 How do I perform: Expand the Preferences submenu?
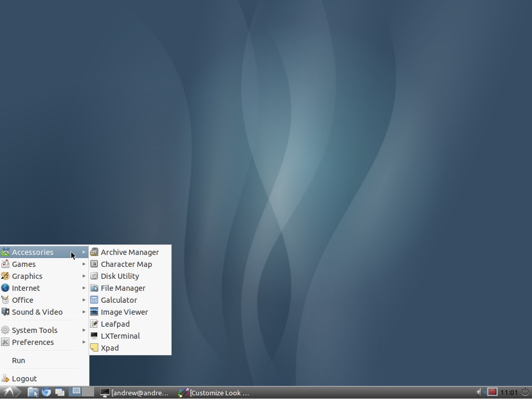44,342
